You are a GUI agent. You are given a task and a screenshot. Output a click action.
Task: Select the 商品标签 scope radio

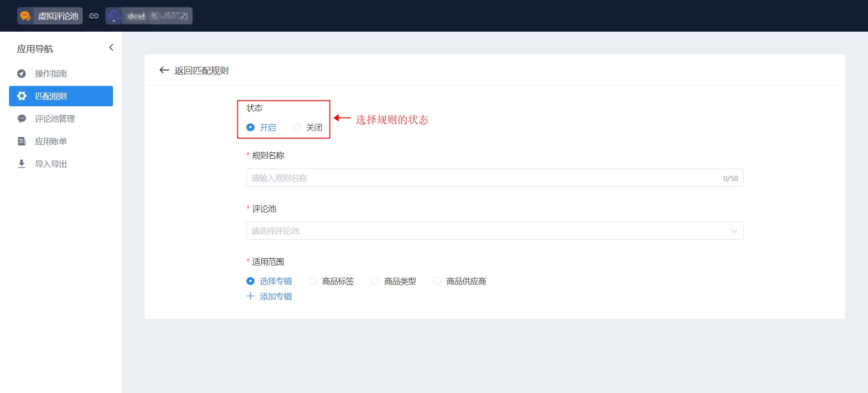[312, 281]
